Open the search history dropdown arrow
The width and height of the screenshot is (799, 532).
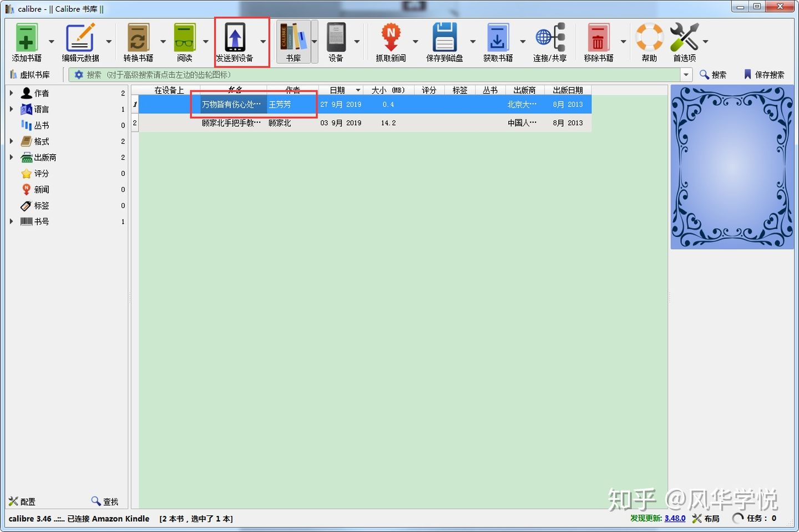pyautogui.click(x=686, y=75)
